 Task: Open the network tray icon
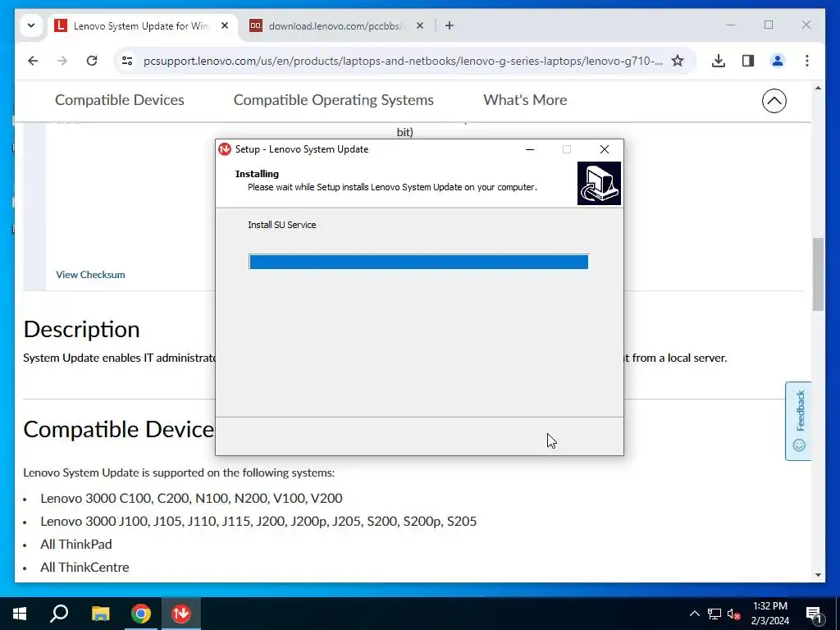(714, 614)
